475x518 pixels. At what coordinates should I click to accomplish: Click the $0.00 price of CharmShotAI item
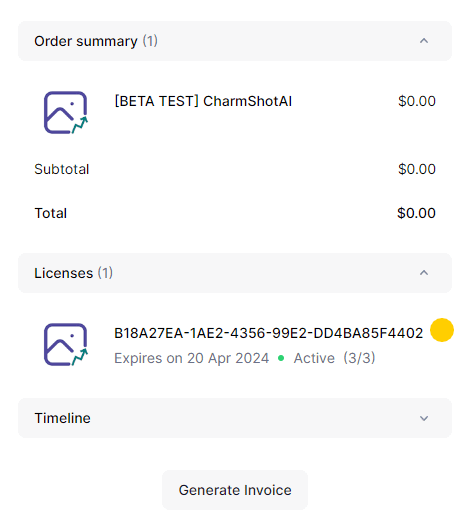(x=417, y=101)
